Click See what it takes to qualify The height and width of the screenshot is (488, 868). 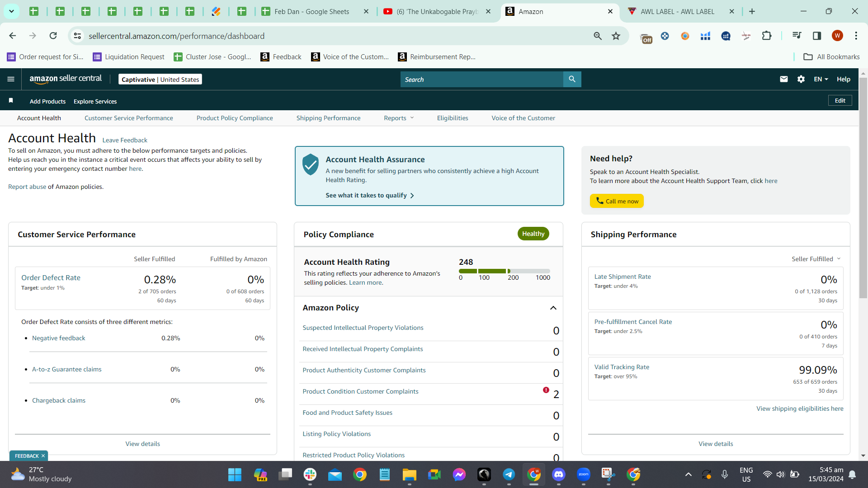tap(370, 195)
